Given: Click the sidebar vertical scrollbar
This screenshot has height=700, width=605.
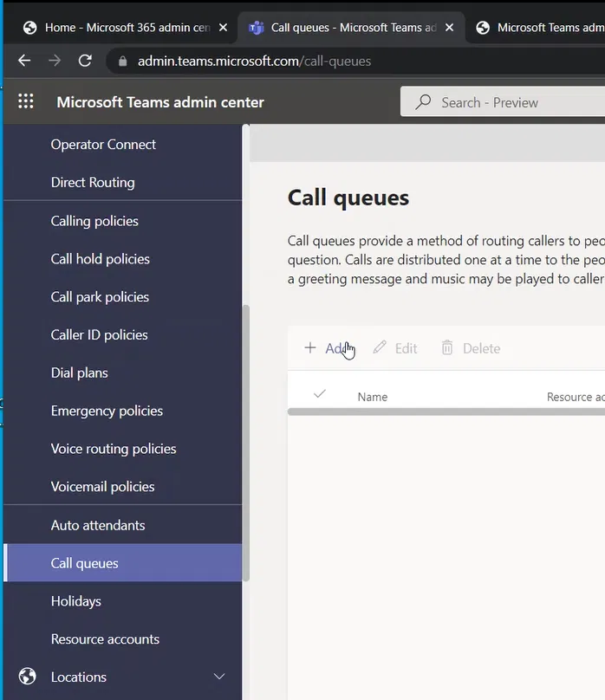Looking at the screenshot, I should point(246,442).
